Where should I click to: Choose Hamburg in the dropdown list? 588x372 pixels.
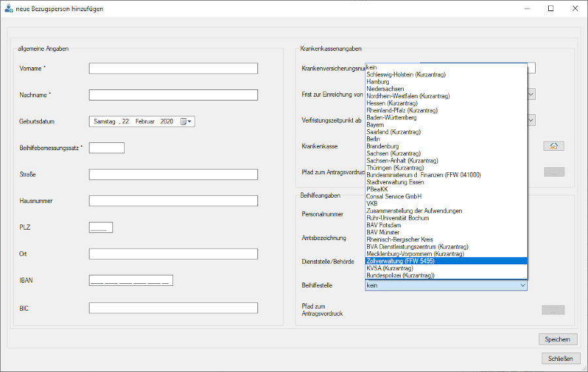(378, 82)
